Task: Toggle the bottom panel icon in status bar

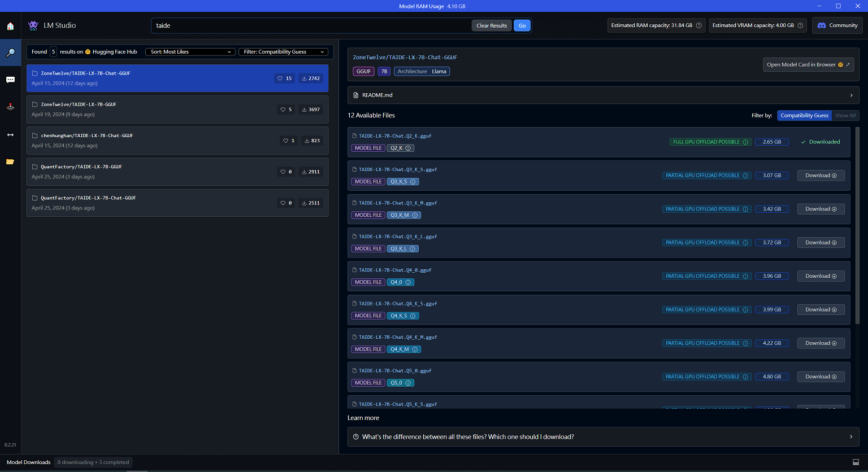Action: click(x=856, y=462)
